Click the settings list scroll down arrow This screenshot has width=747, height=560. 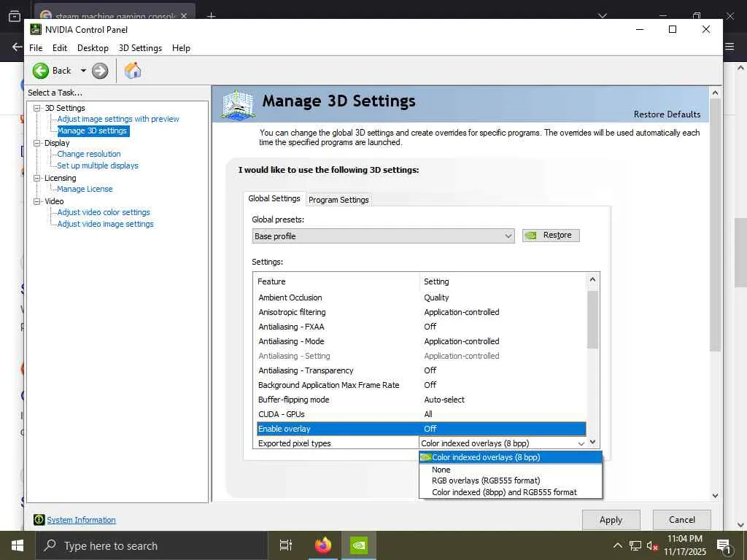pos(592,442)
